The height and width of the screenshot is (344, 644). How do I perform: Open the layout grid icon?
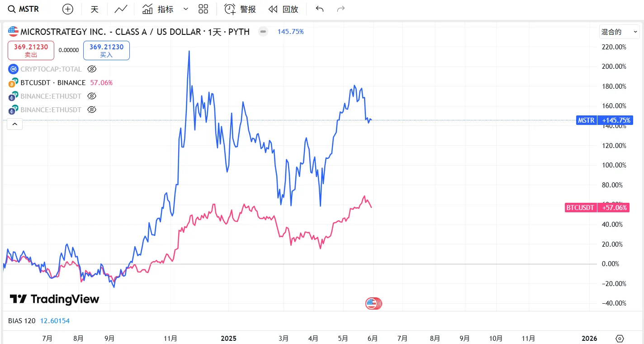tap(204, 9)
